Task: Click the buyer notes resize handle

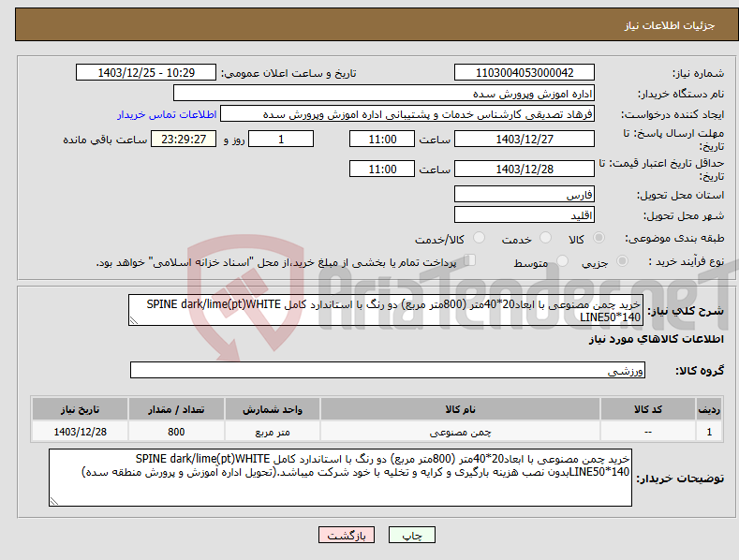Action: coord(54,501)
